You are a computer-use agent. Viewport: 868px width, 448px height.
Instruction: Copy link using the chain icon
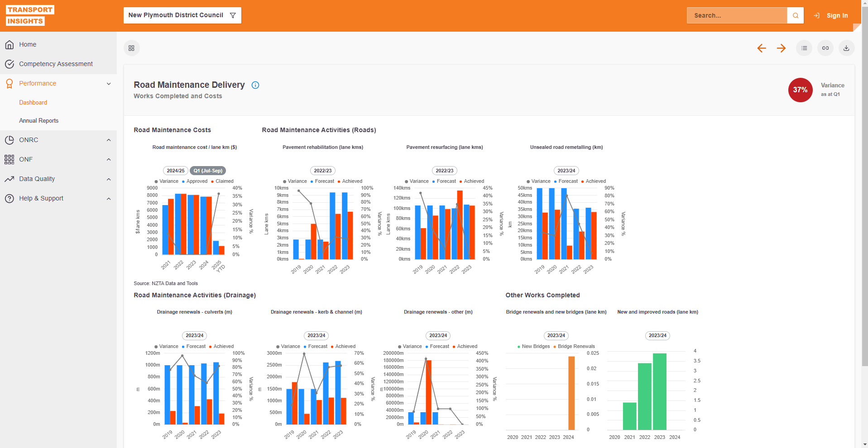coord(825,48)
